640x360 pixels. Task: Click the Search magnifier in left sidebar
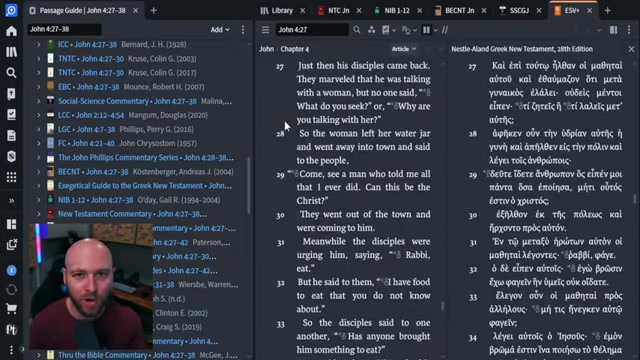[11, 73]
